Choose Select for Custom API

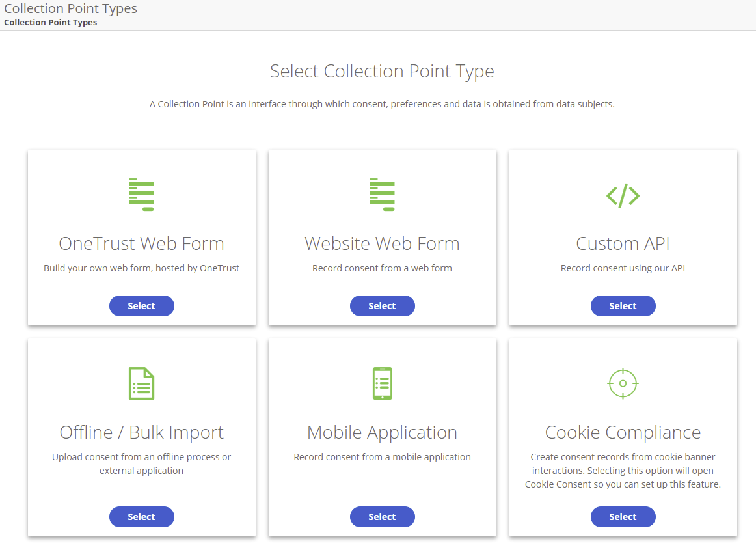623,306
